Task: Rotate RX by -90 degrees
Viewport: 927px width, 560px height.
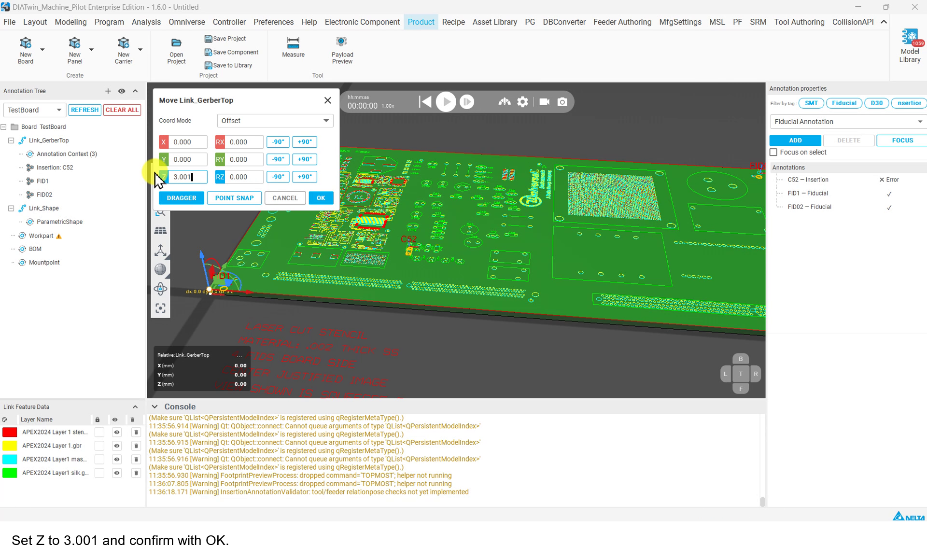Action: tap(278, 142)
